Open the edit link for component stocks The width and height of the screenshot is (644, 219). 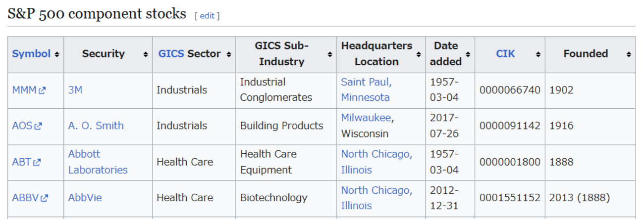click(207, 16)
